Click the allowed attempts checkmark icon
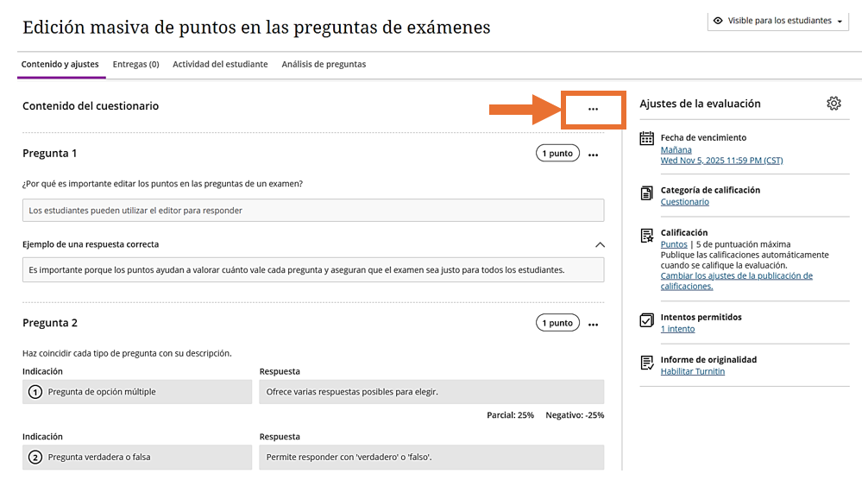Screen dimensions: 868x499 [647, 320]
